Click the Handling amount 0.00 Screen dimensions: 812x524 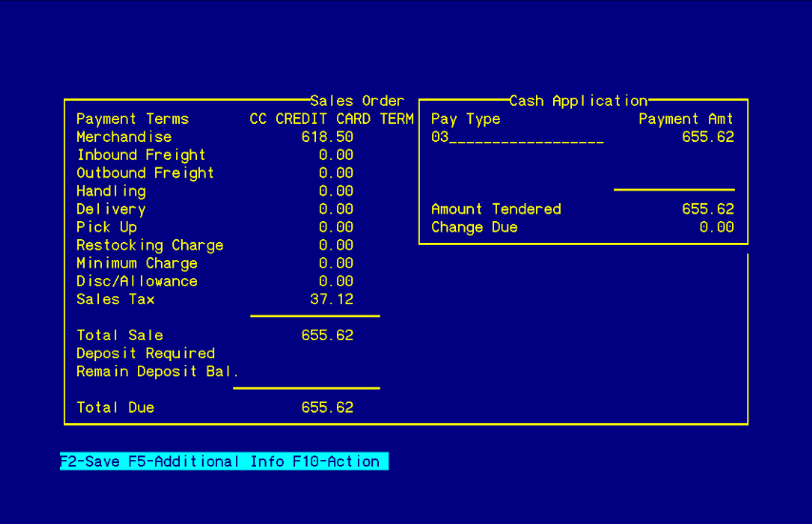click(x=336, y=191)
